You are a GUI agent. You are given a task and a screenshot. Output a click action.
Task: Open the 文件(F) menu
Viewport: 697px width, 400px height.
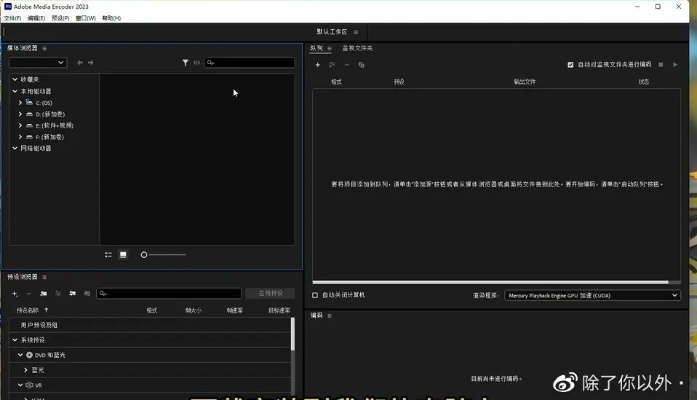tap(12, 18)
